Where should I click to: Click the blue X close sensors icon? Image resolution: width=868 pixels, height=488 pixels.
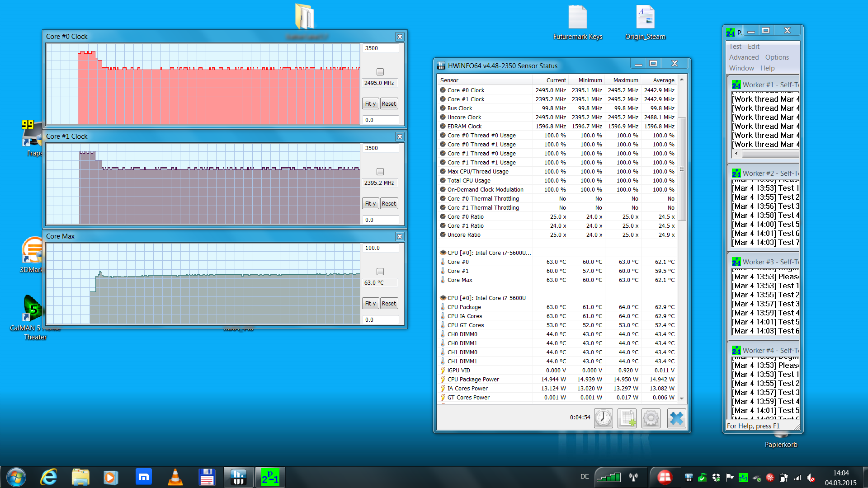[676, 418]
